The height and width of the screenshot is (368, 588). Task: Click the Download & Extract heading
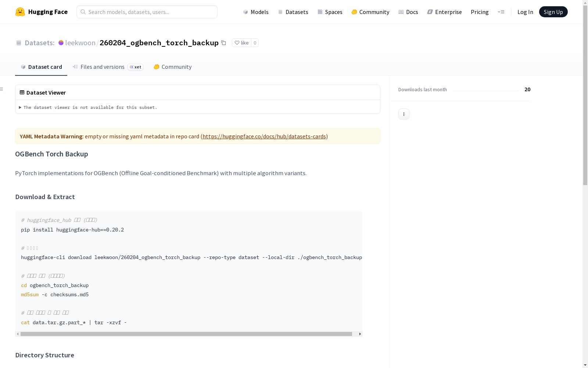coord(45,197)
